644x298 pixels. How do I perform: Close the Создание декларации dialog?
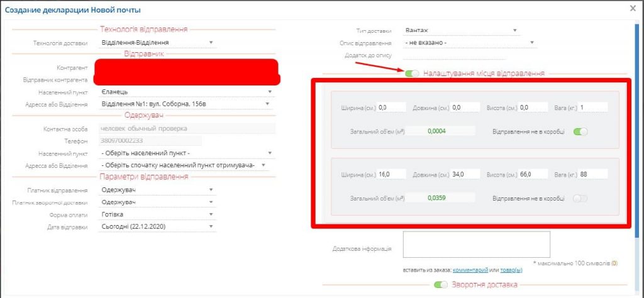click(x=633, y=8)
